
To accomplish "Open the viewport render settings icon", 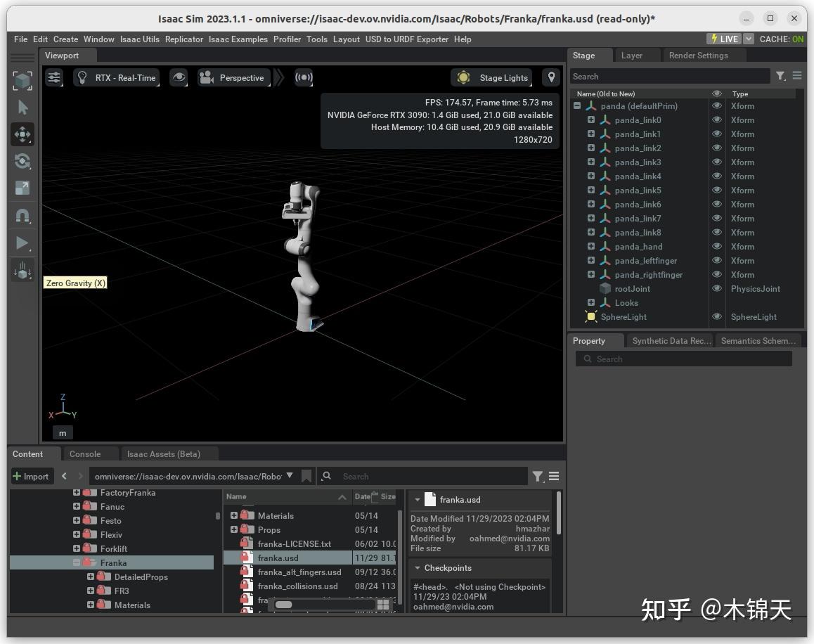I will [54, 77].
